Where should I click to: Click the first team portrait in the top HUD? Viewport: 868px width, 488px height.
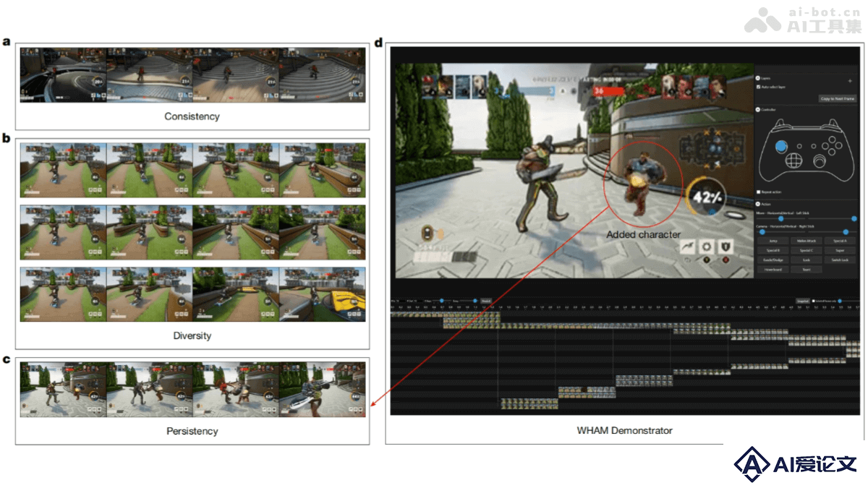(429, 86)
